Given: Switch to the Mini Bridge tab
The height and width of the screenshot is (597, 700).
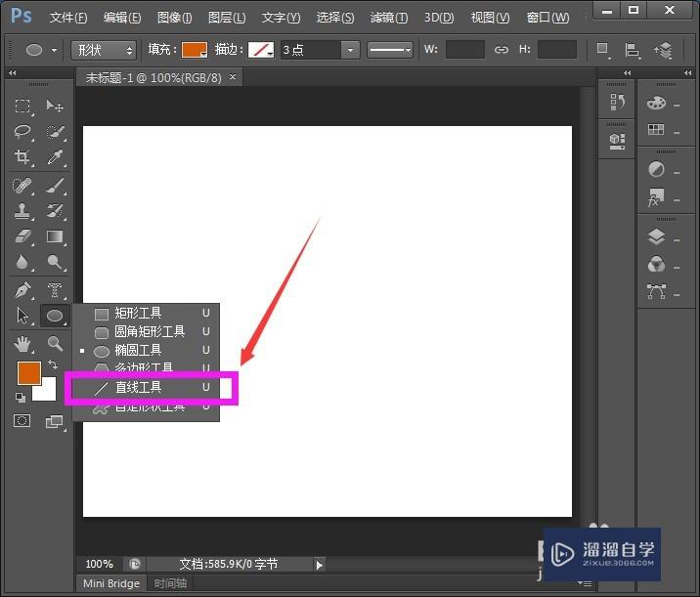Looking at the screenshot, I should tap(111, 583).
